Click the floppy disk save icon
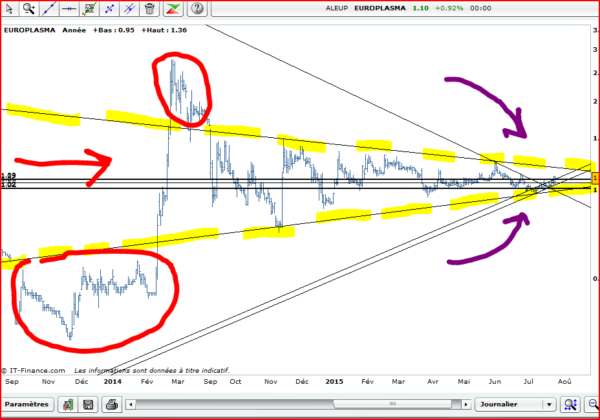 click(89, 405)
